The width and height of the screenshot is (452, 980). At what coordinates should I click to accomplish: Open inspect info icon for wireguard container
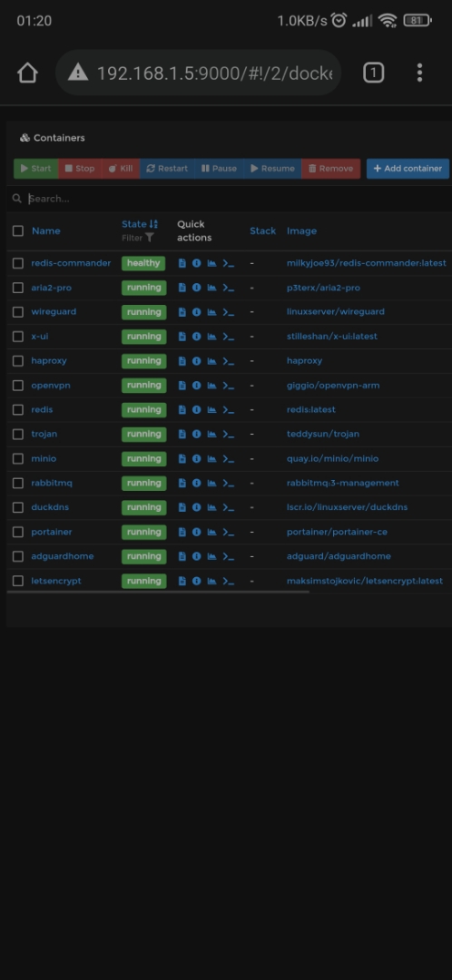(196, 312)
